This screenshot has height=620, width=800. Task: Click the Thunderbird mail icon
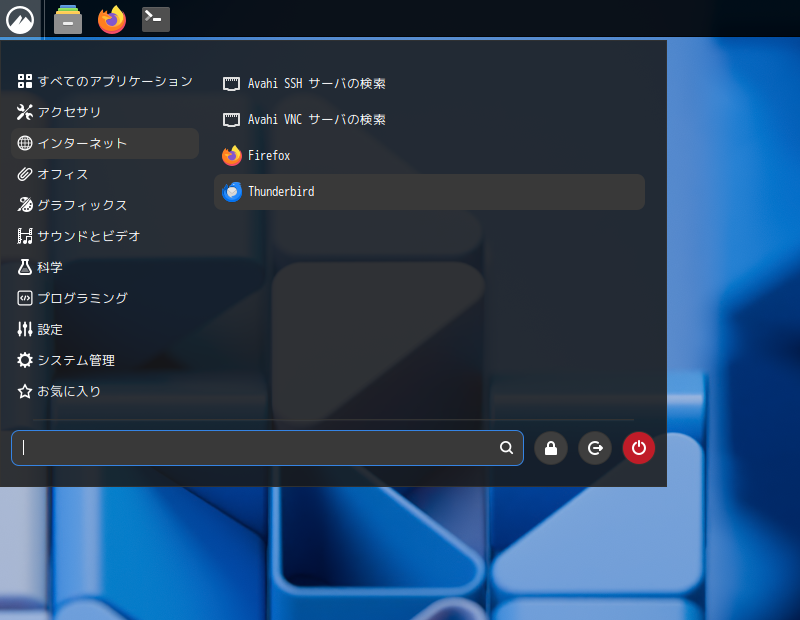click(232, 192)
